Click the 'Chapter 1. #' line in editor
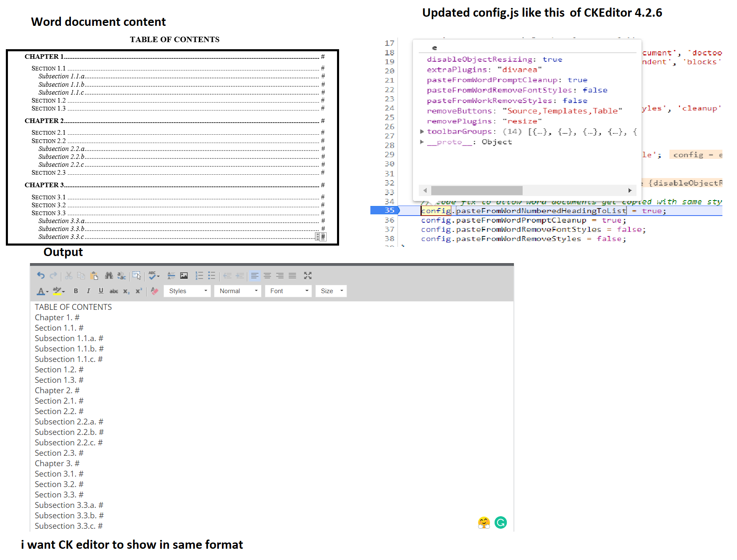The image size is (737, 560). (57, 318)
